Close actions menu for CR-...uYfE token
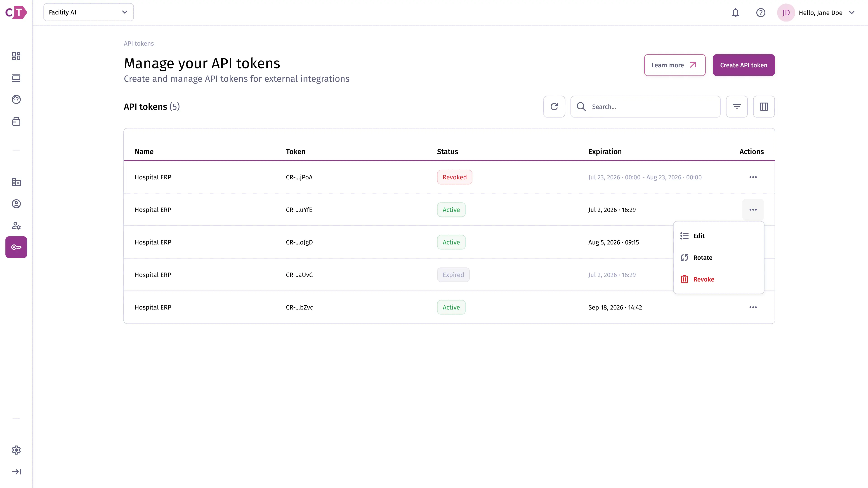Viewport: 868px width, 488px height. click(753, 210)
